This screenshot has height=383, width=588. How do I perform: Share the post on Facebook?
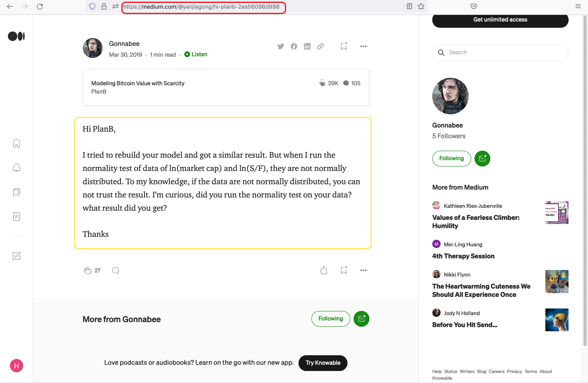tap(294, 46)
